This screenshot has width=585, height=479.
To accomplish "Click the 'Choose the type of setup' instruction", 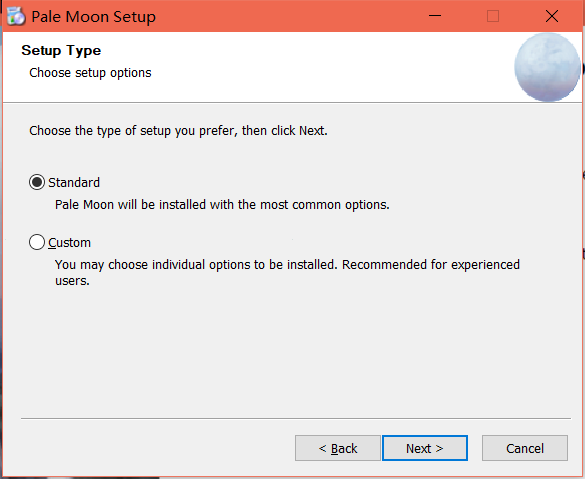I will pos(178,131).
